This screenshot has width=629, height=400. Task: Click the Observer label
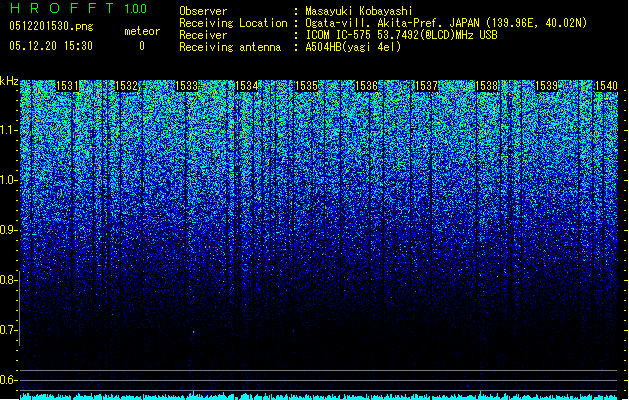pyautogui.click(x=203, y=11)
